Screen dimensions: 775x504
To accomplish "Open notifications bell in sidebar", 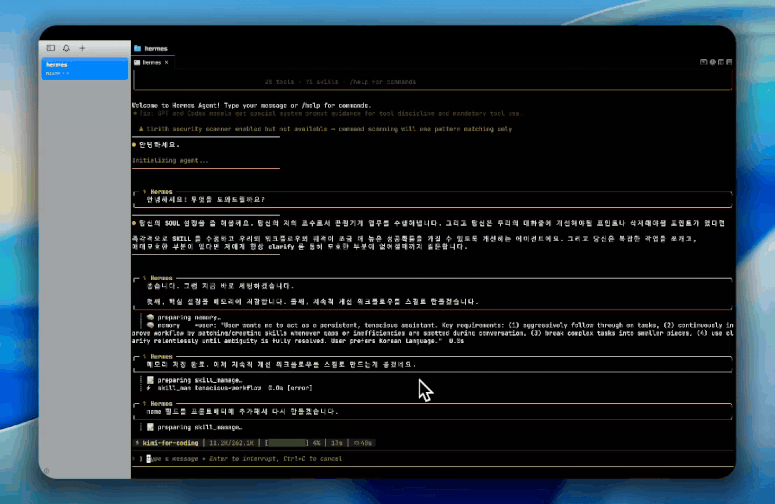I will point(66,48).
